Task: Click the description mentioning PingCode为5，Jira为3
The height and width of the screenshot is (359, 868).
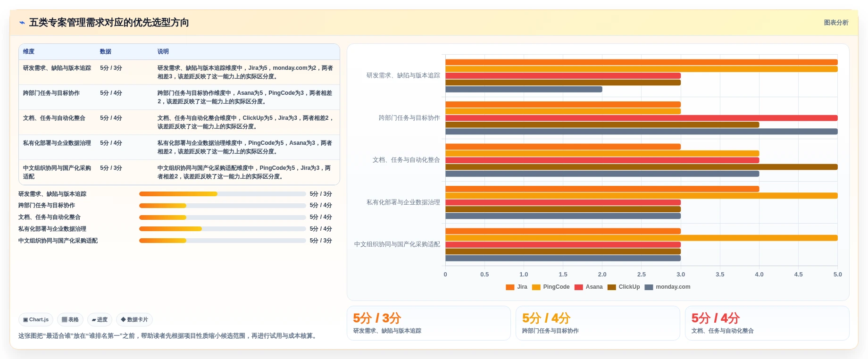Action: (245, 172)
